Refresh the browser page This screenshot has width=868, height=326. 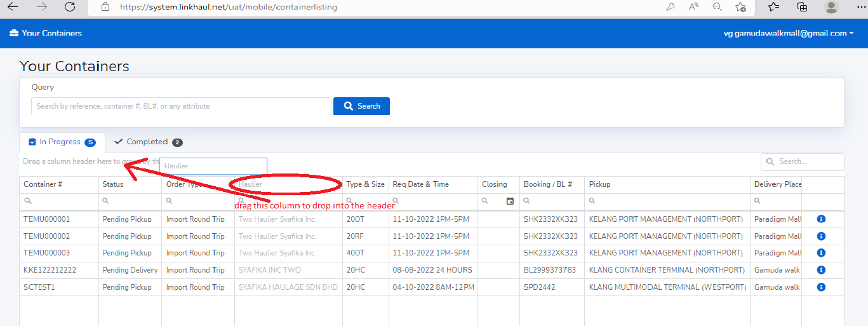pos(70,7)
